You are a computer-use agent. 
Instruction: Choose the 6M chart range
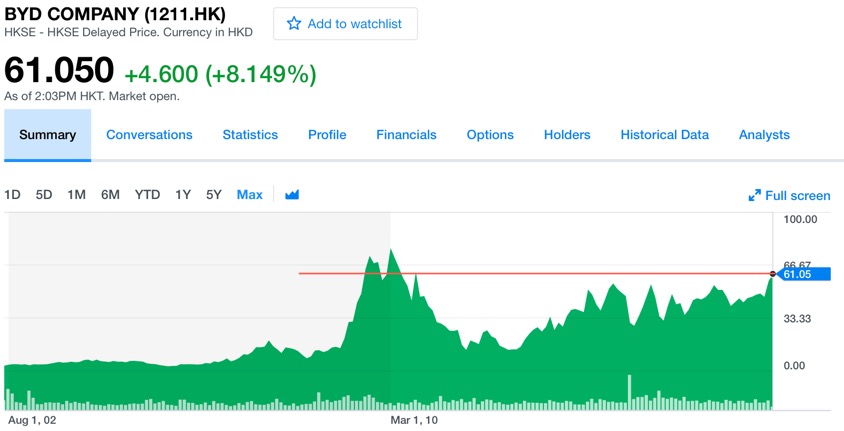(110, 195)
